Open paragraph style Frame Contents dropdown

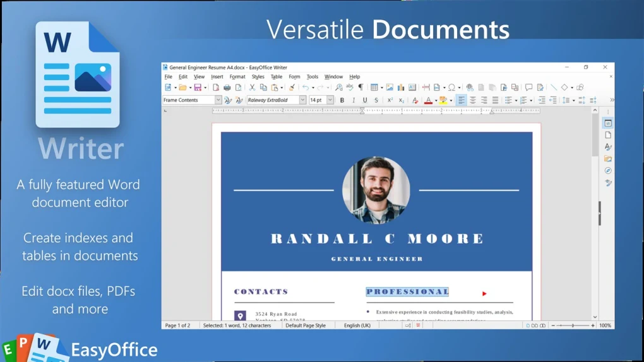tap(218, 100)
